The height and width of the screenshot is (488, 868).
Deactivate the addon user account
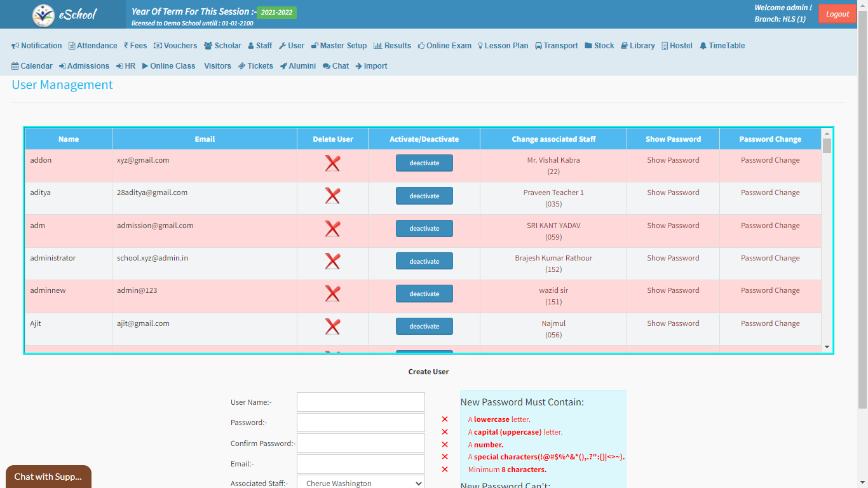[424, 163]
